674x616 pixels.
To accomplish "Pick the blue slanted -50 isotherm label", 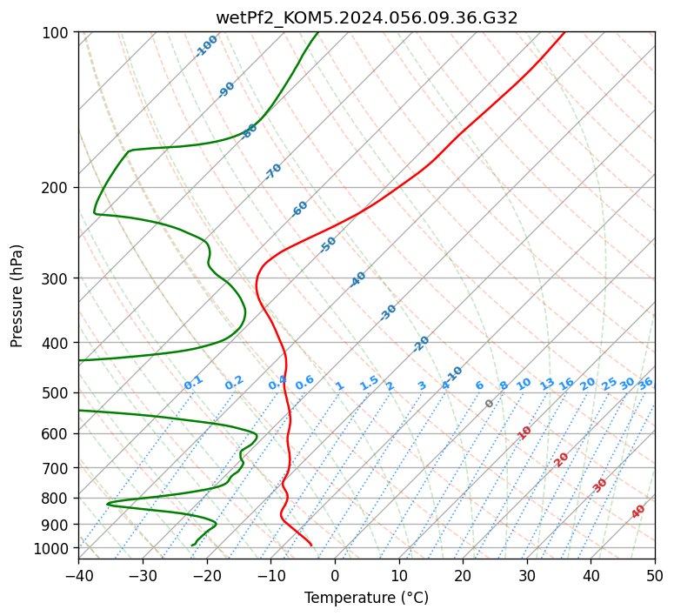I will point(328,244).
